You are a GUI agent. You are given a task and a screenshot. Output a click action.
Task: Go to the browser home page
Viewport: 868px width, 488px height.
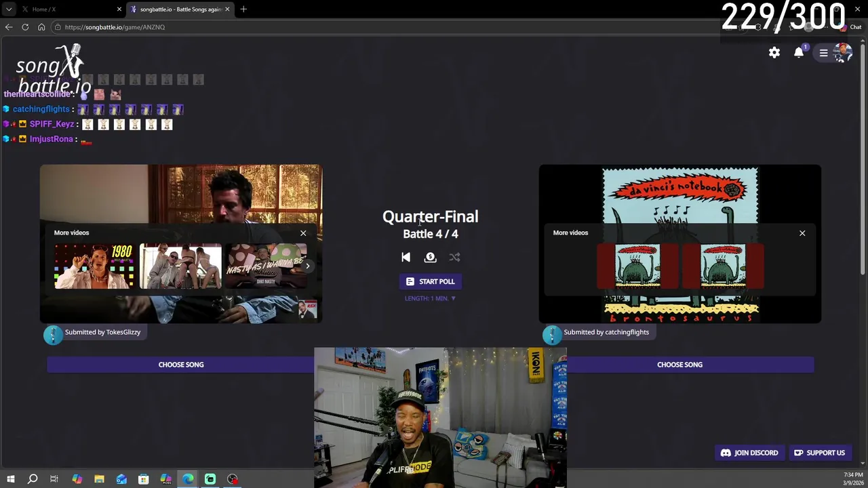41,27
